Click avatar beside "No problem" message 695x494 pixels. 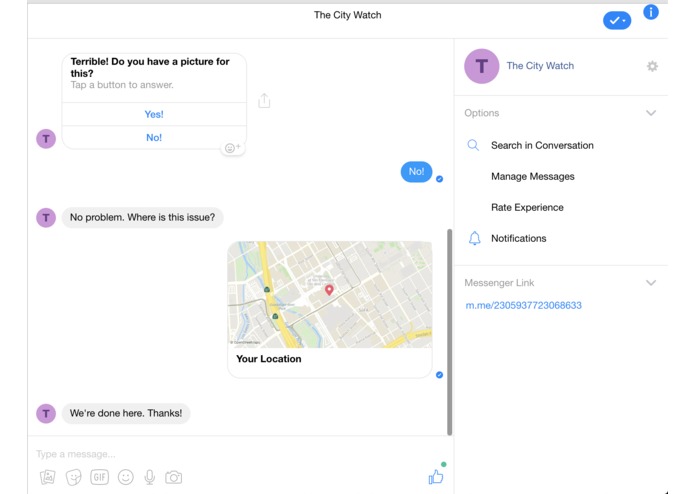pos(46,218)
